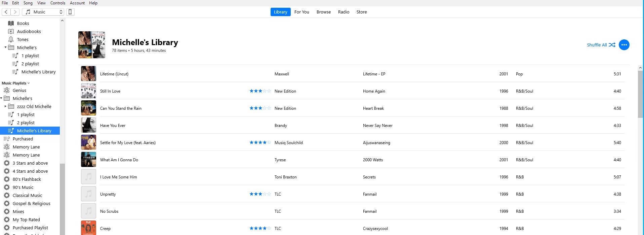Select the highlighted Michelle's Library playlist
Viewport: 644px width, 235px height.
click(x=30, y=131)
